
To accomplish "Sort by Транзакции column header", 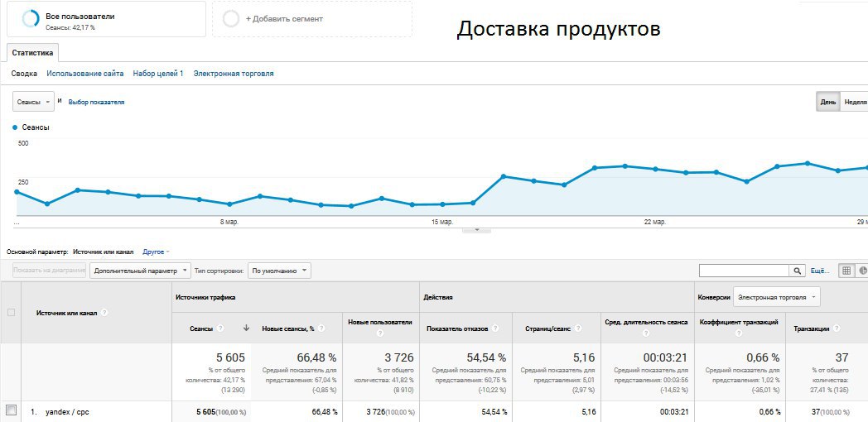I will [x=812, y=328].
